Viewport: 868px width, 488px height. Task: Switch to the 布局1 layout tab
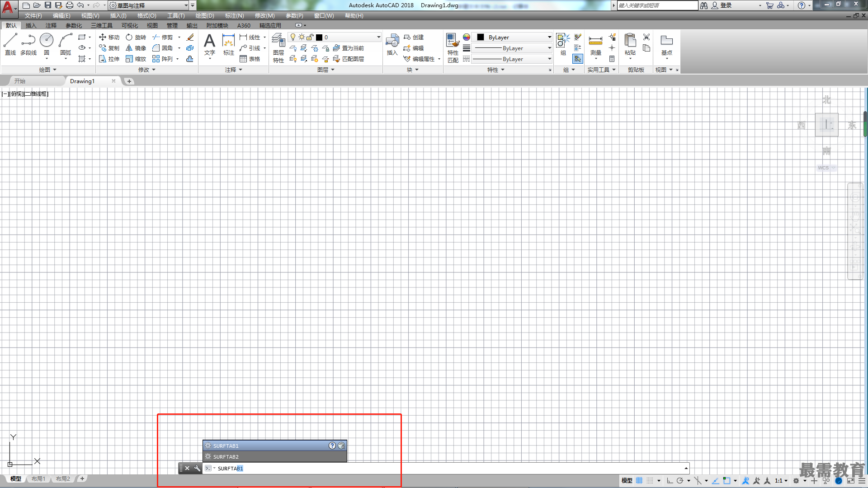point(38,479)
